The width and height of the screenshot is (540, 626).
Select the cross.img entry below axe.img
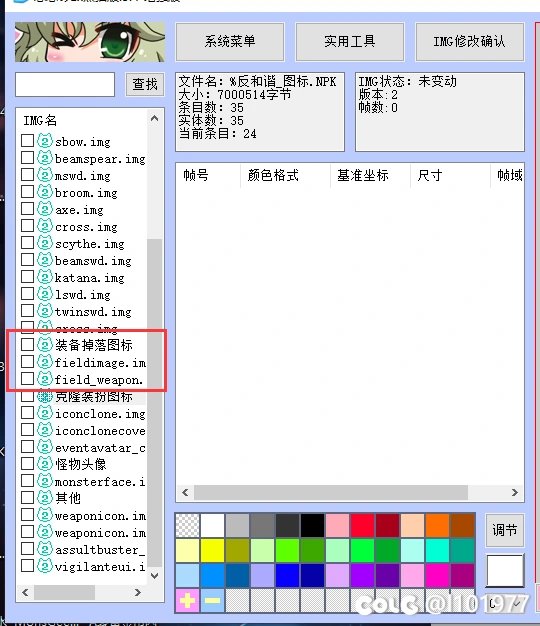pos(86,227)
